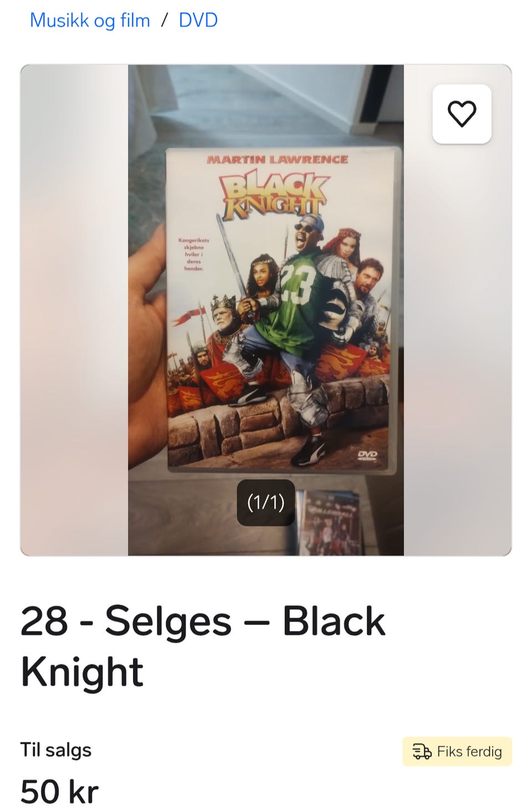
Task: Open the Musikk og film category breadcrumb
Action: pyautogui.click(x=90, y=20)
